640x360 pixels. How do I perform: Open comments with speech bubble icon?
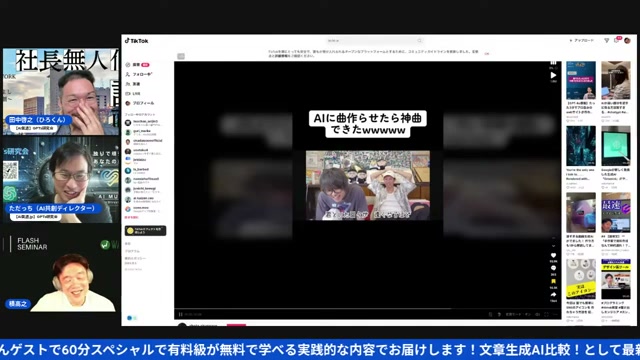coord(553,268)
